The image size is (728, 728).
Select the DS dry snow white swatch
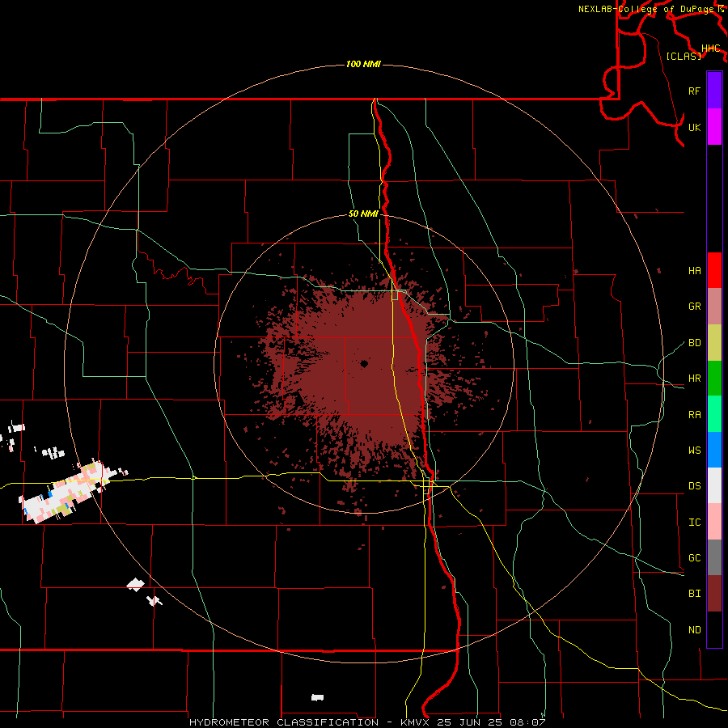coord(714,485)
